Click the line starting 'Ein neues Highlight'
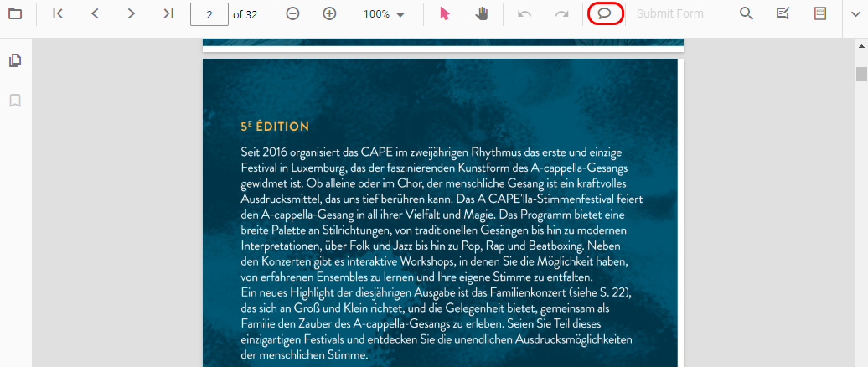Viewport: 868px width, 367px height. click(437, 292)
